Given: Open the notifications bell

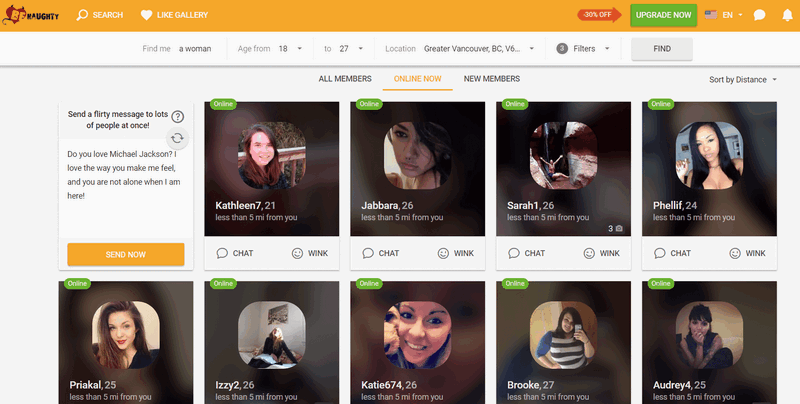Looking at the screenshot, I should coord(787,15).
